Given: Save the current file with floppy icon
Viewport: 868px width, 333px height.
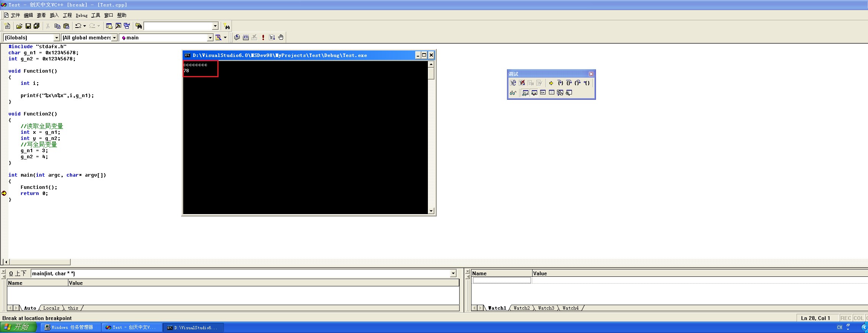Looking at the screenshot, I should pos(28,26).
